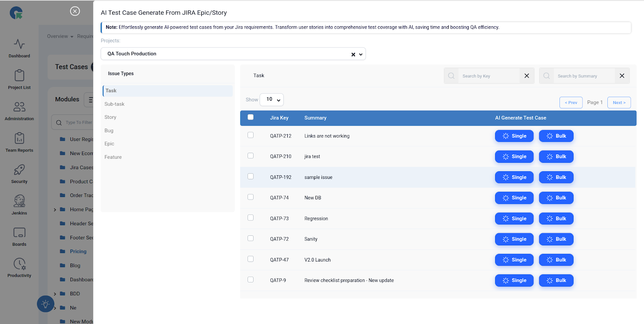Open Dashboard from the sidebar
The width and height of the screenshot is (644, 324).
click(19, 48)
